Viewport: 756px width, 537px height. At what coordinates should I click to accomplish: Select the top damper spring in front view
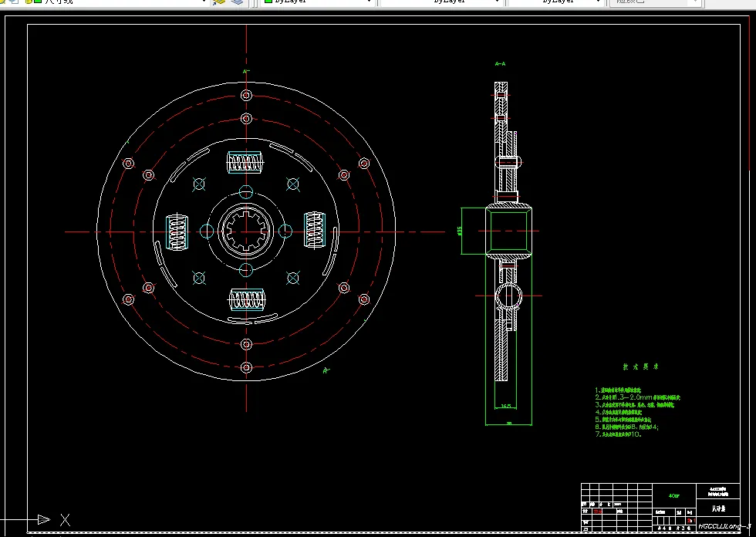click(245, 162)
